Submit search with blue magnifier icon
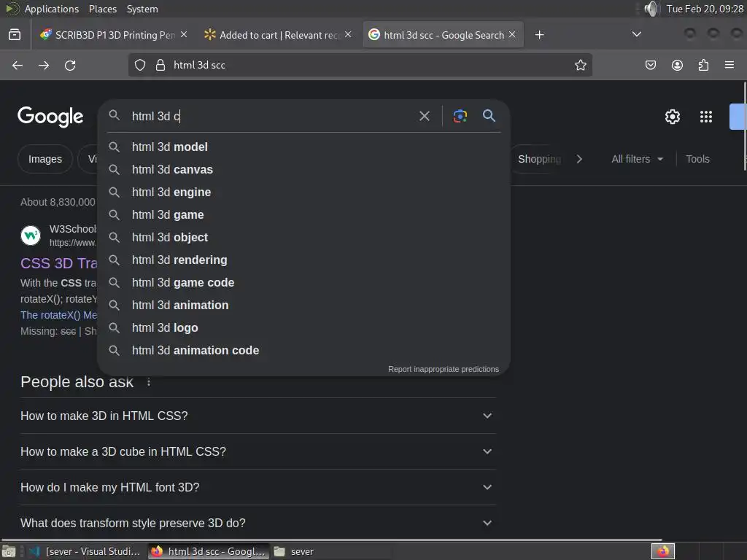 (489, 116)
